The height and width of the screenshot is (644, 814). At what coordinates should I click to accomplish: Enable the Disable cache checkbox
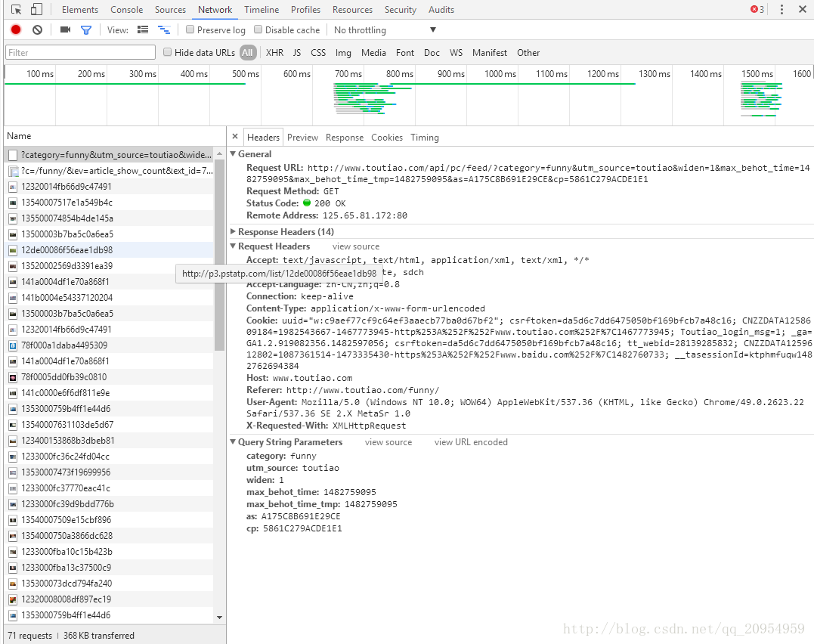[258, 29]
